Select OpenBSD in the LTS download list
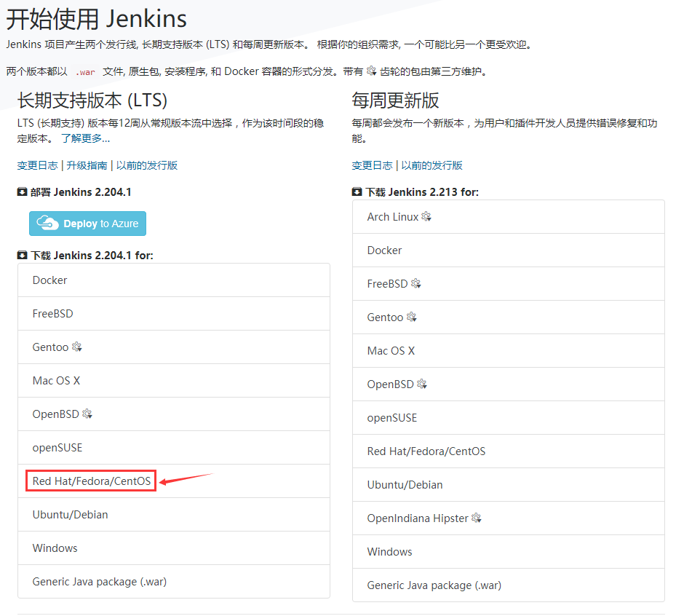This screenshot has width=676, height=616. coord(174,414)
